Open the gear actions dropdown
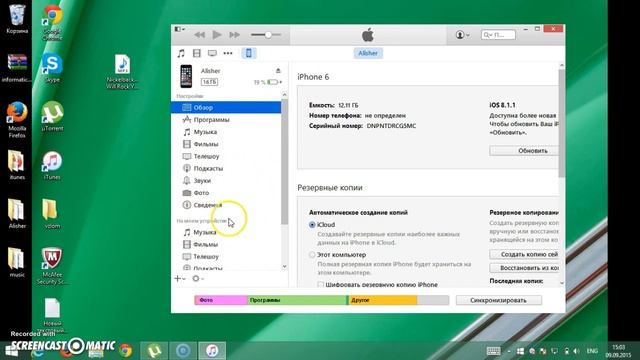 [x=198, y=278]
